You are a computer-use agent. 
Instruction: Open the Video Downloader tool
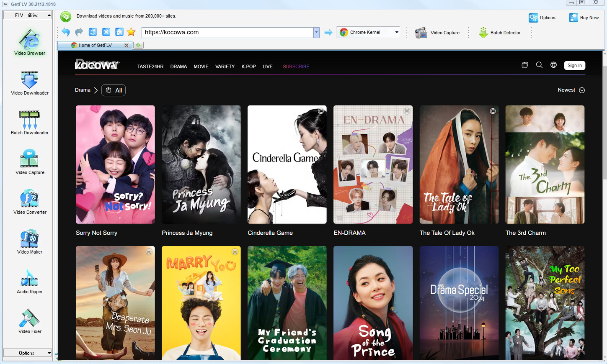pyautogui.click(x=29, y=83)
